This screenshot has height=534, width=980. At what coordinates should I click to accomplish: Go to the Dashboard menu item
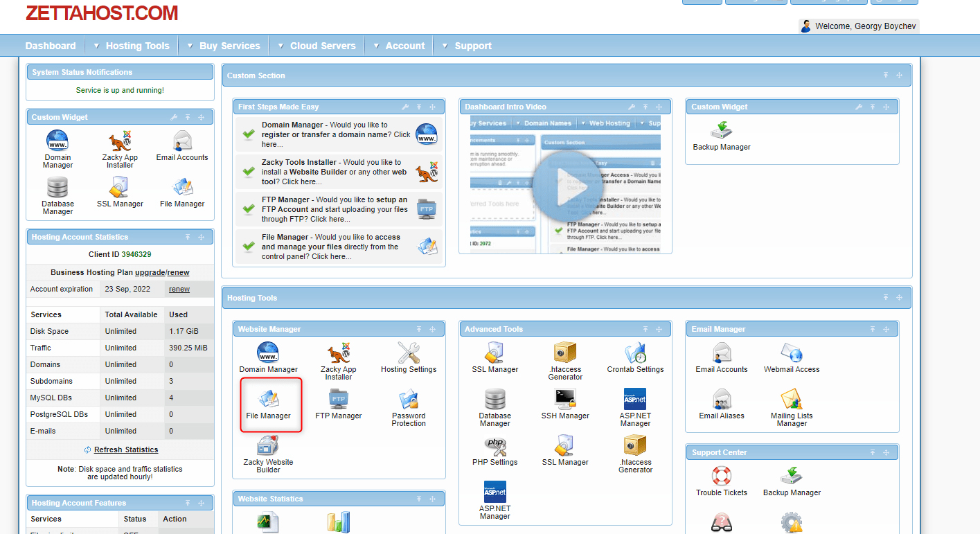tap(51, 46)
